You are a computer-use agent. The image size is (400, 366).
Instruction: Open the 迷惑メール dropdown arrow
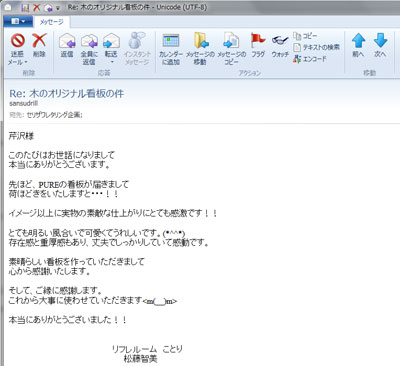[x=26, y=62]
